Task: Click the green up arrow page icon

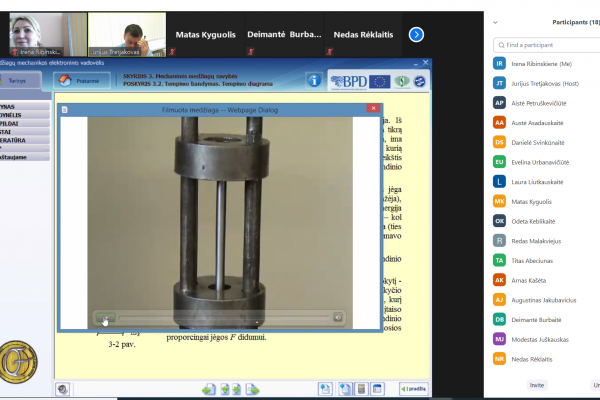Action: click(x=225, y=390)
